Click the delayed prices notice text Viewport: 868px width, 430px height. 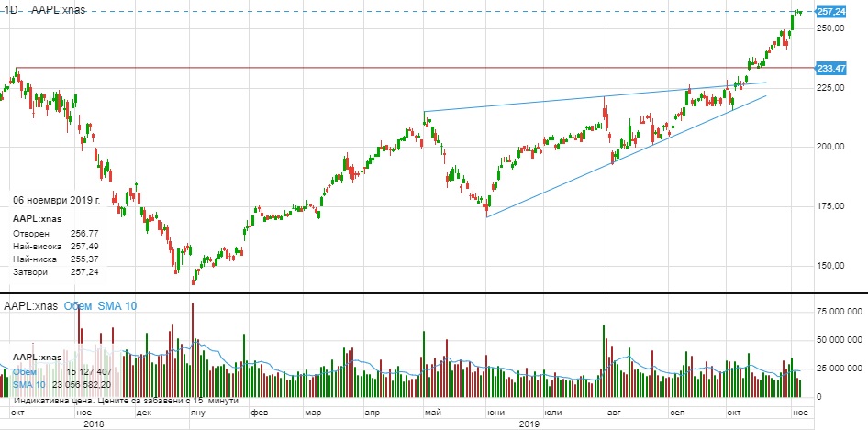pyautogui.click(x=127, y=401)
